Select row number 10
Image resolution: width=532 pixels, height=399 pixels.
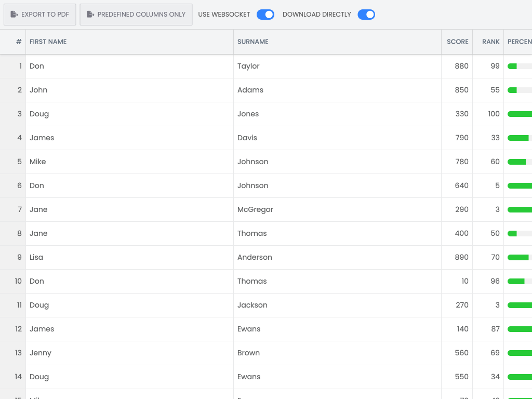13,281
